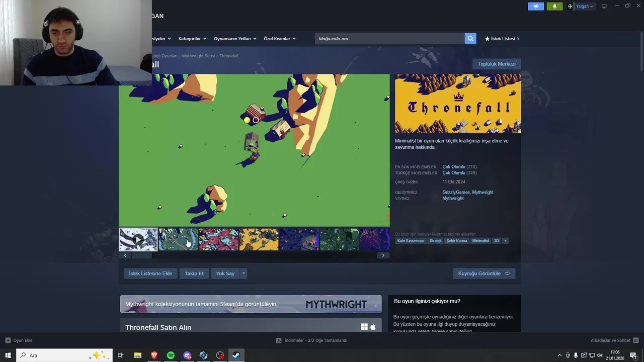Click Oyun Ekle at bottom left

tap(19, 340)
